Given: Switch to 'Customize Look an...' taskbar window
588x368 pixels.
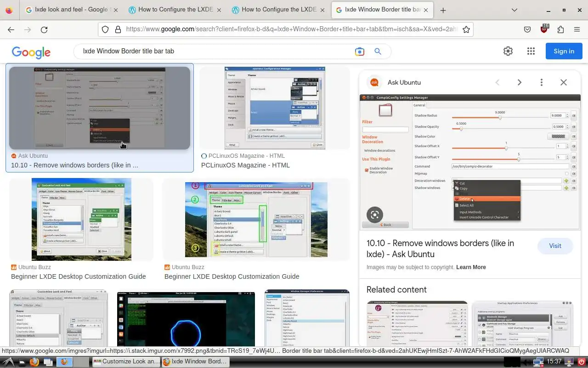Looking at the screenshot, I should click(x=126, y=362).
